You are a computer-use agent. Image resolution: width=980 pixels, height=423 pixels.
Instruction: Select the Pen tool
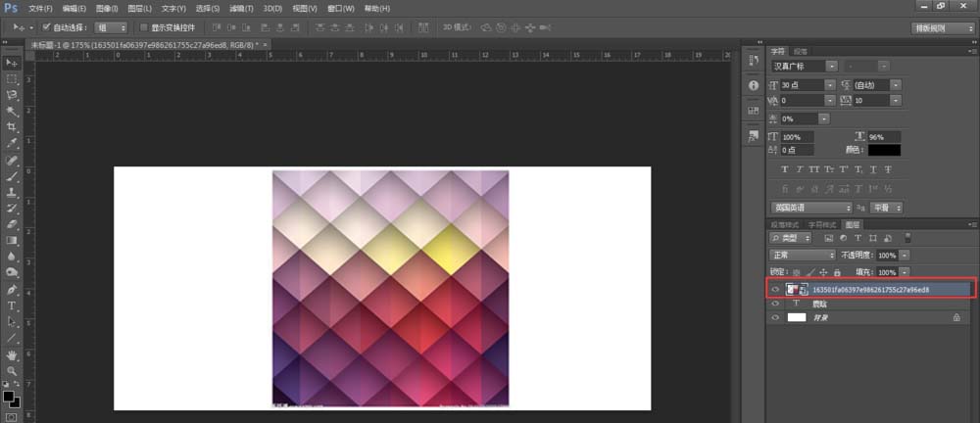point(12,290)
